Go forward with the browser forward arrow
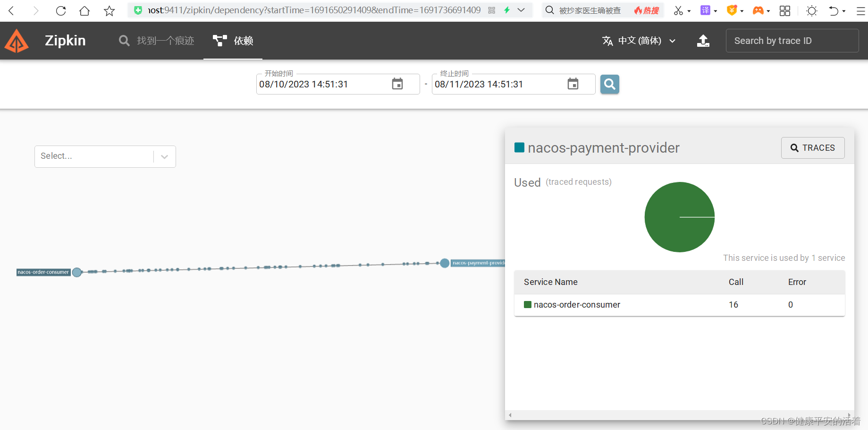The width and height of the screenshot is (868, 430). pos(36,10)
